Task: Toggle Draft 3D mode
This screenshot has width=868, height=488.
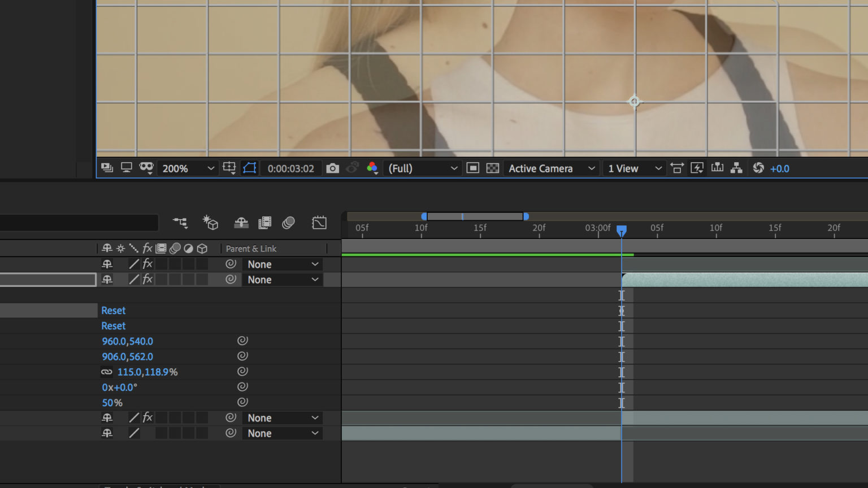Action: point(210,223)
